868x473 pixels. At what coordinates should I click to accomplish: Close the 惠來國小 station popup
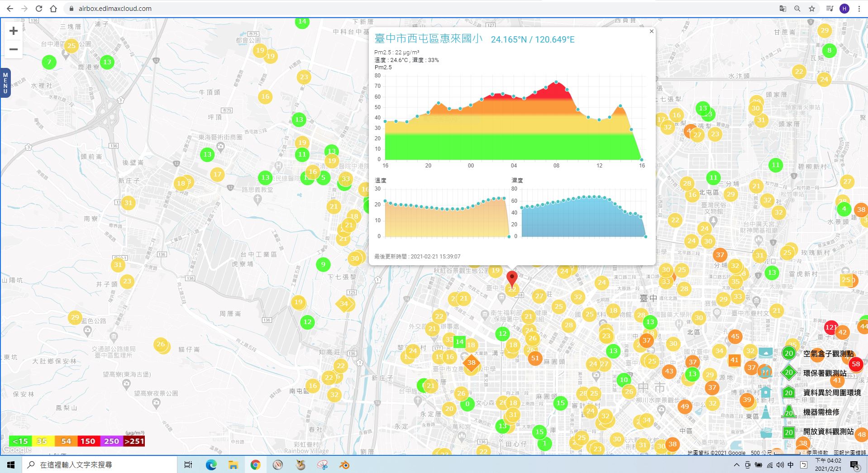pyautogui.click(x=651, y=31)
